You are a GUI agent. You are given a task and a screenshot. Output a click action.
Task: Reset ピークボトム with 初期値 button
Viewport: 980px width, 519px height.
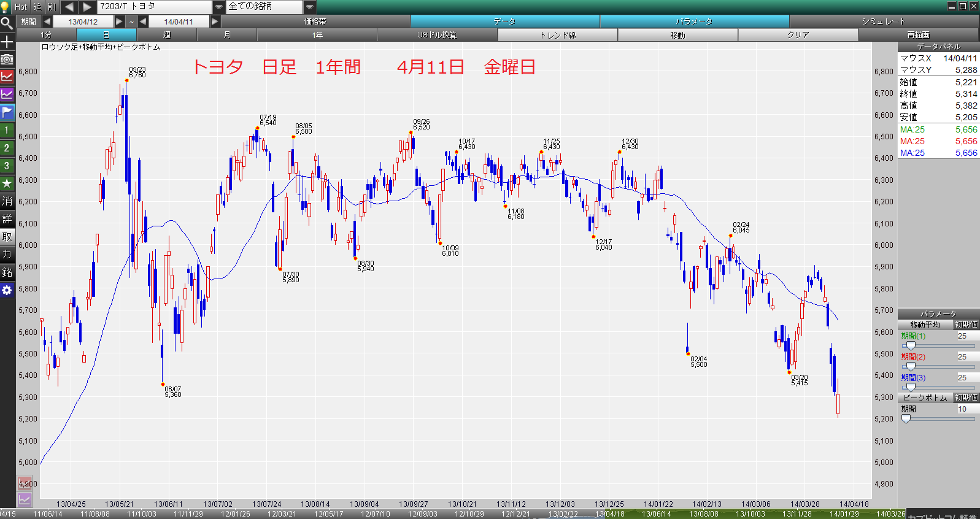[966, 398]
